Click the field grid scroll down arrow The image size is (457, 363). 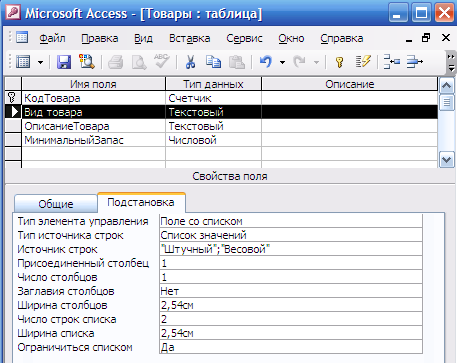point(446,160)
